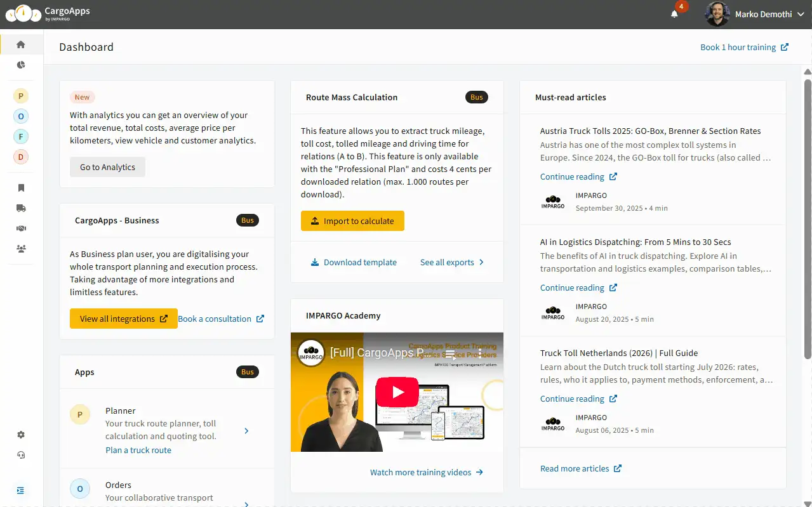The height and width of the screenshot is (507, 812).
Task: Open the handshake partners icon in sidebar
Action: coord(21,228)
